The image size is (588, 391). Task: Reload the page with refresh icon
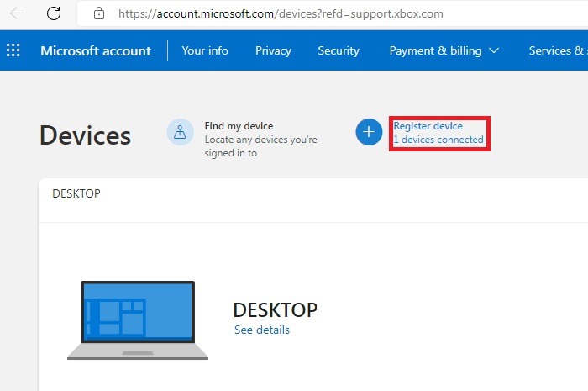(54, 13)
